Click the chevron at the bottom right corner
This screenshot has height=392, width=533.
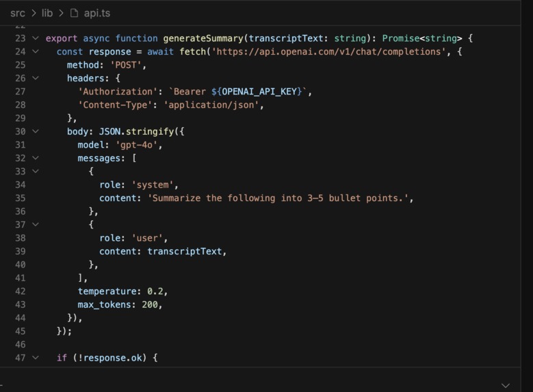(x=506, y=386)
